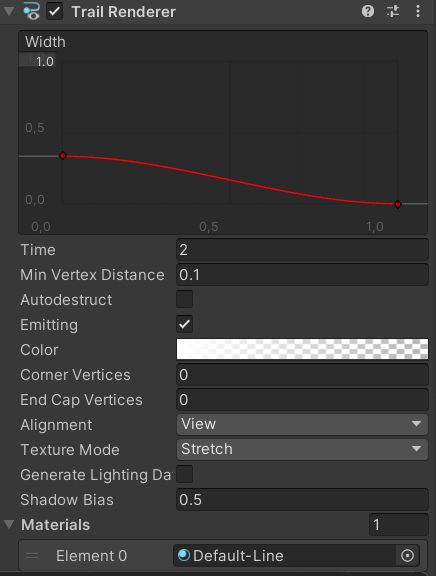Select the first width curve keyframe
436x576 pixels.
(63, 156)
